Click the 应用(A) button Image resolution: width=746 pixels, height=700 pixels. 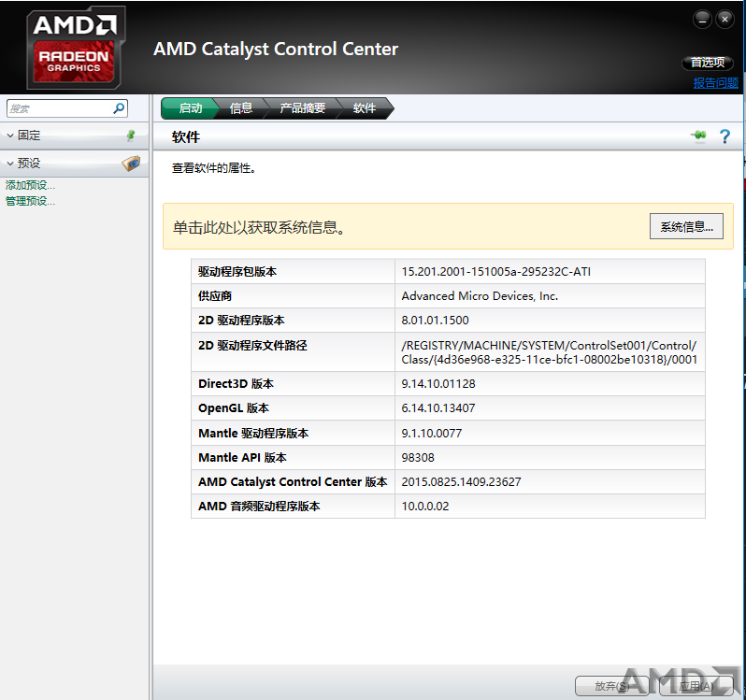696,686
